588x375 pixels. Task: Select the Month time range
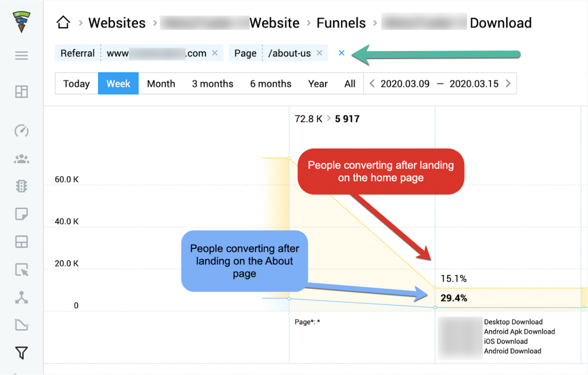click(x=161, y=84)
